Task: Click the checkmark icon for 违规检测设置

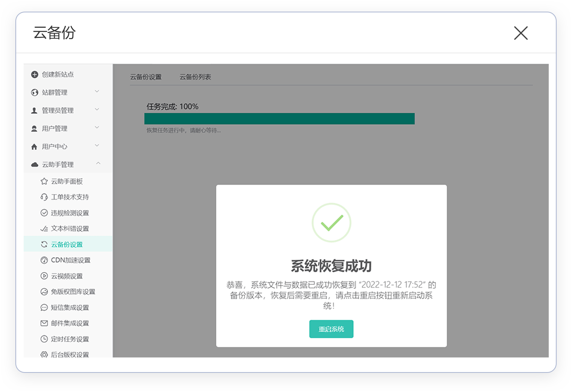Action: coord(44,213)
